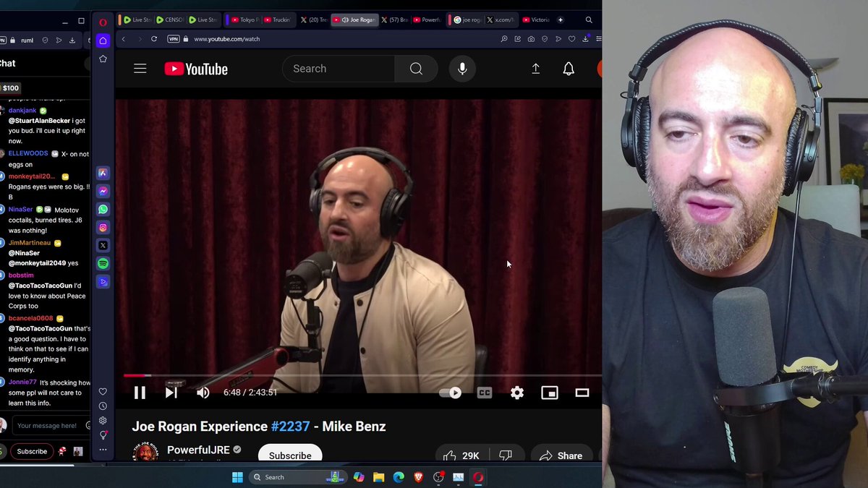Open Instagram in Opera sidebar
This screenshot has width=868, height=488.
point(103,227)
